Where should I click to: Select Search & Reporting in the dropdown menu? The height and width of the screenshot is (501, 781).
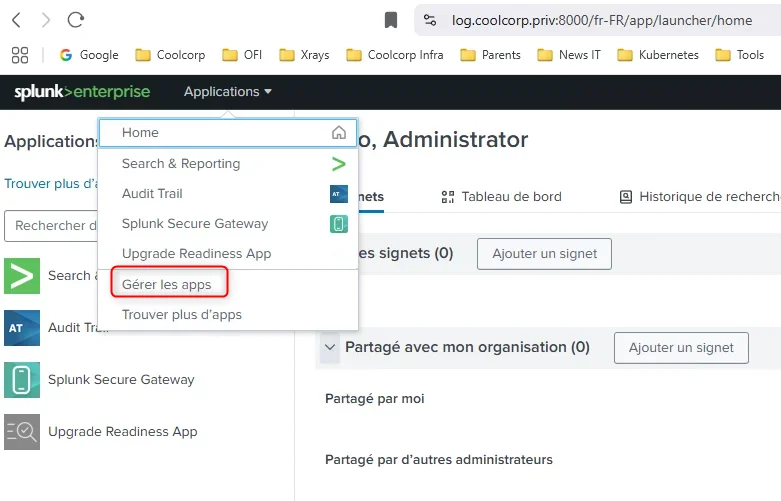click(181, 163)
